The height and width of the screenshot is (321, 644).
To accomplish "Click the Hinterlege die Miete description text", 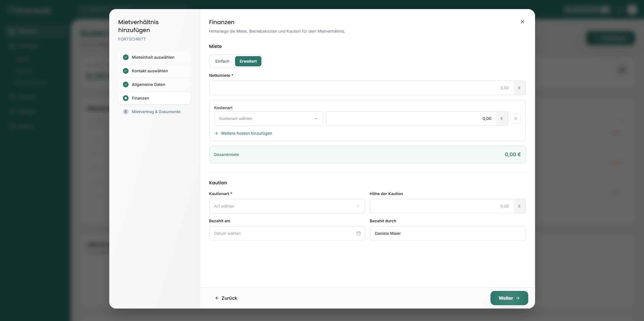I will pos(277,31).
